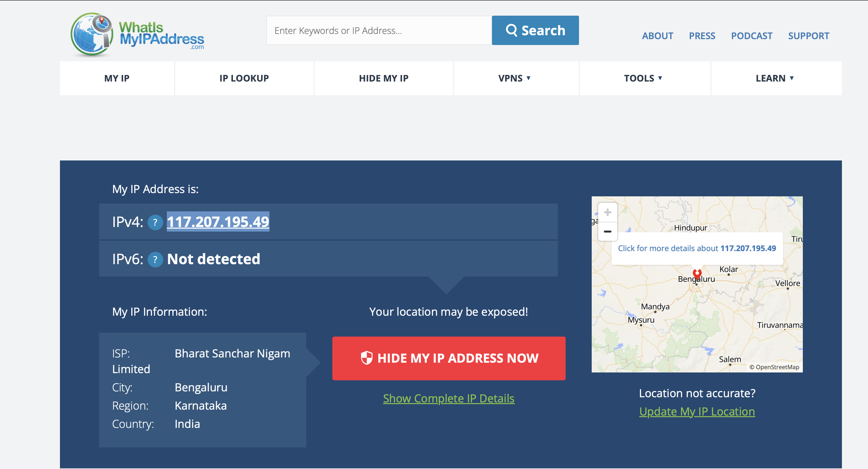
Task: Click the Salem label on the map
Action: pyautogui.click(x=730, y=359)
